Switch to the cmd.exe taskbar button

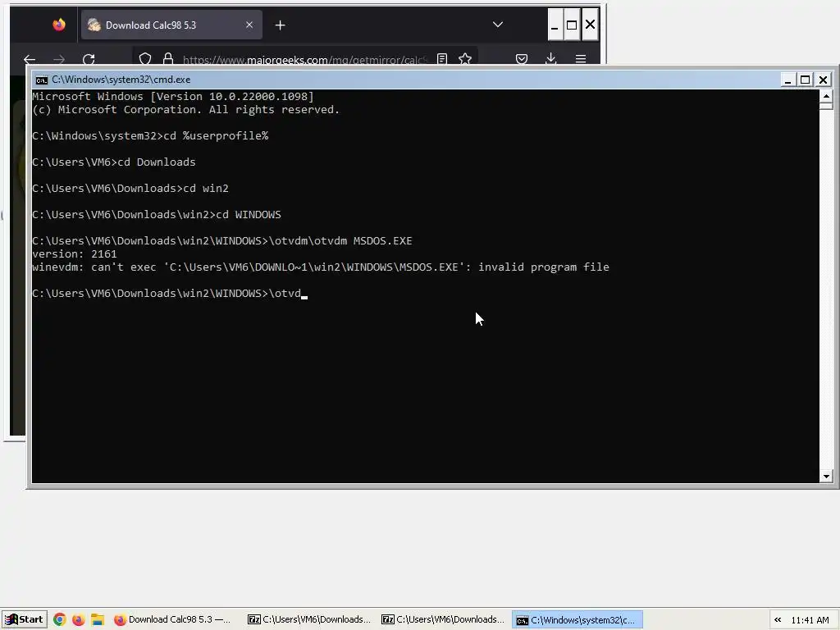577,620
